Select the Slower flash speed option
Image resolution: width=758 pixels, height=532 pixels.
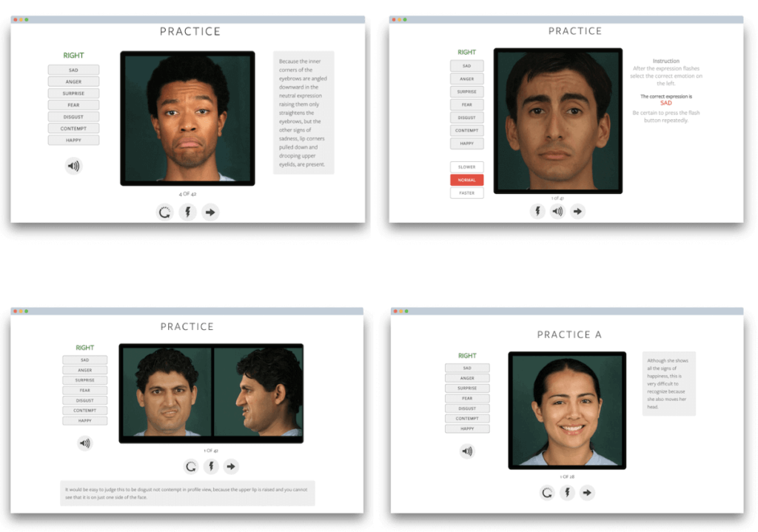467,167
